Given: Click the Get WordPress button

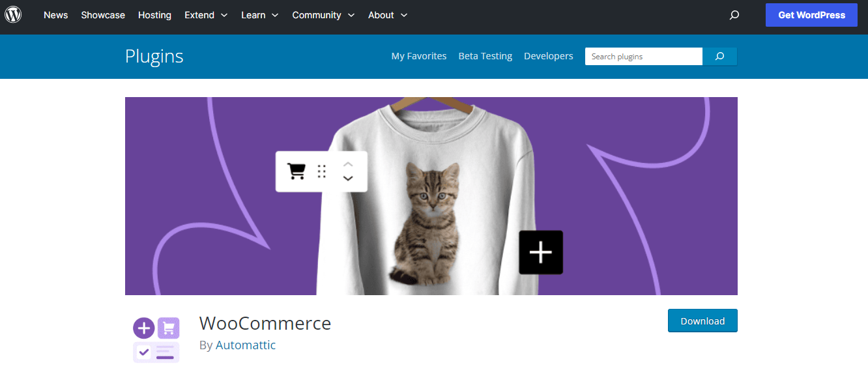Looking at the screenshot, I should [x=811, y=15].
